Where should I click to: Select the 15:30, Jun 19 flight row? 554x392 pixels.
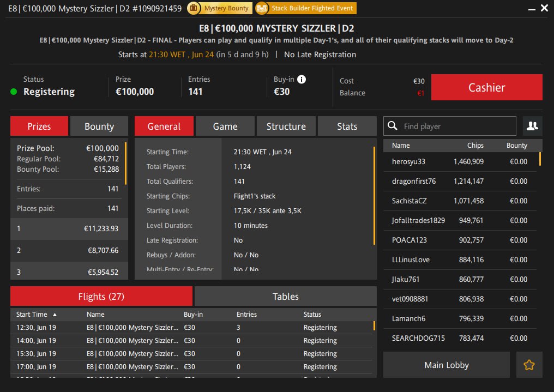(191, 353)
